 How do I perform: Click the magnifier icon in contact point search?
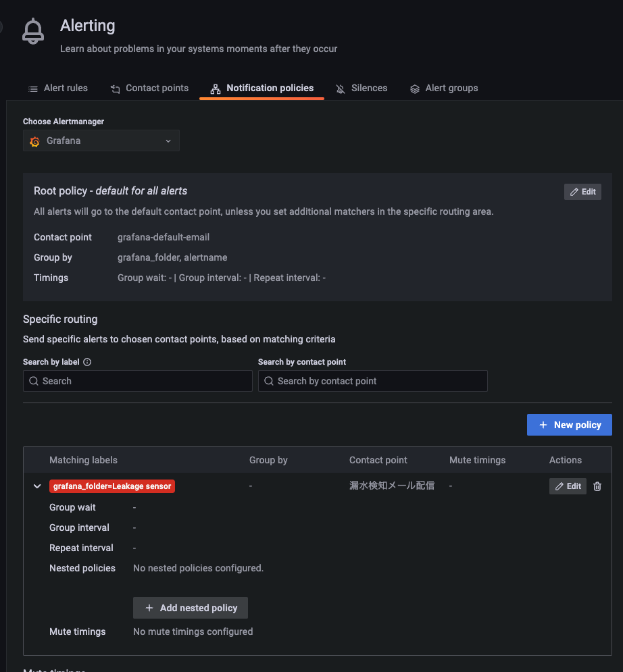click(268, 381)
